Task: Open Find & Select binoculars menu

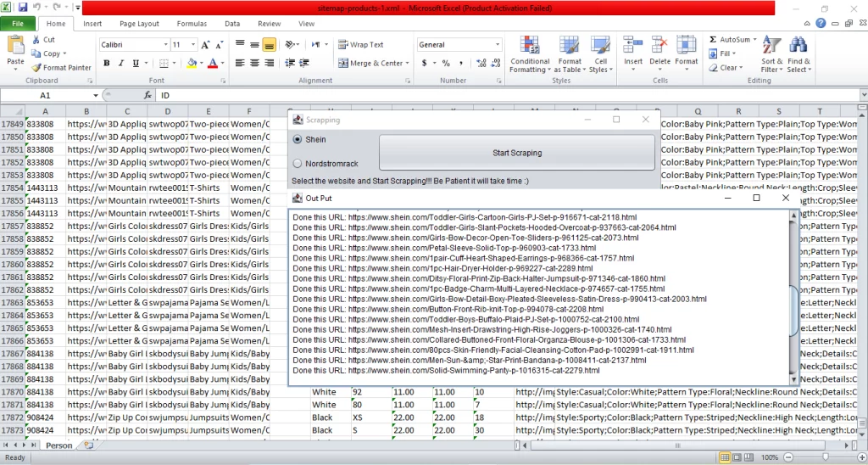Action: [798, 54]
